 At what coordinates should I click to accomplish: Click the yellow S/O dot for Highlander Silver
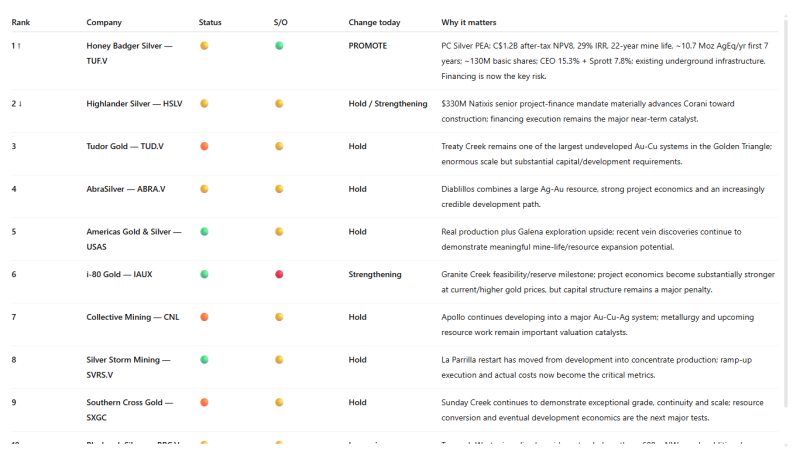pyautogui.click(x=279, y=103)
